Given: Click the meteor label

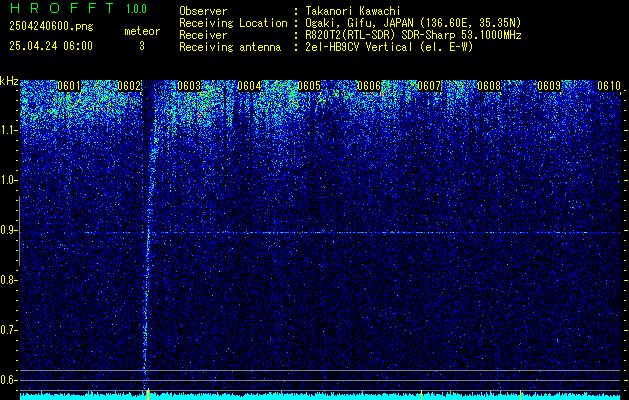Looking at the screenshot, I should click(142, 31).
